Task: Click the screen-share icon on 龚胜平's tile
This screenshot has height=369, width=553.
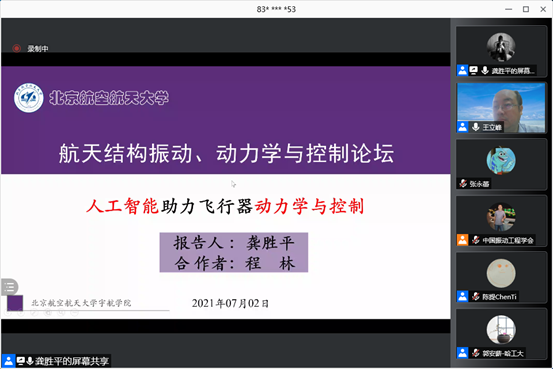Action: (474, 71)
